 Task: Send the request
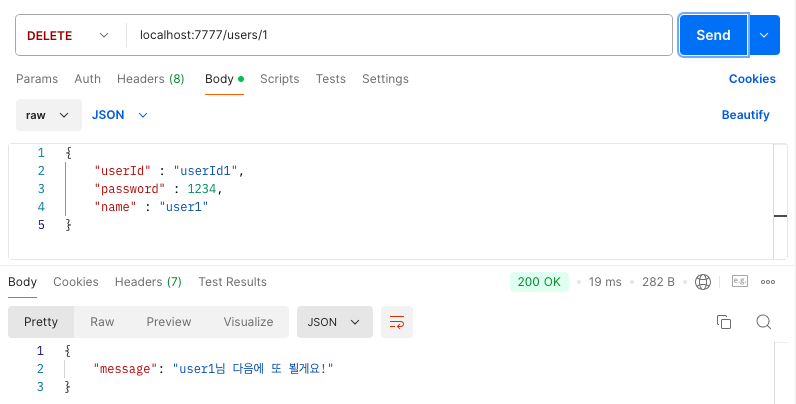(x=713, y=35)
